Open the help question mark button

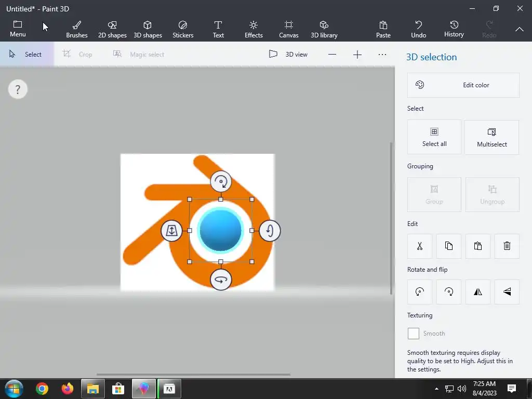tap(18, 89)
